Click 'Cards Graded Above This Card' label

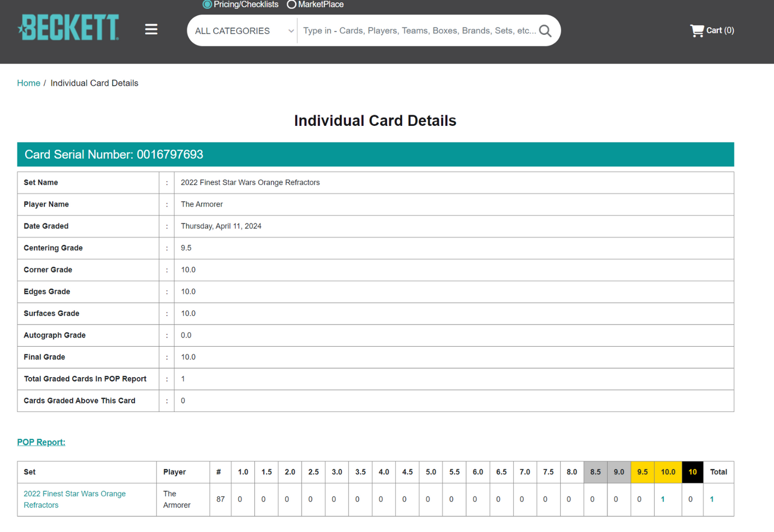coord(79,401)
